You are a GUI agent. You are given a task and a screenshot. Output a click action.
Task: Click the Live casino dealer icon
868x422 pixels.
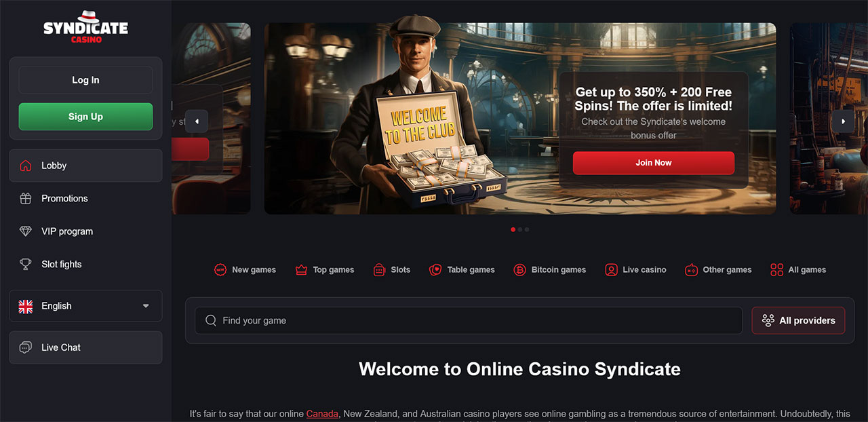(x=611, y=270)
